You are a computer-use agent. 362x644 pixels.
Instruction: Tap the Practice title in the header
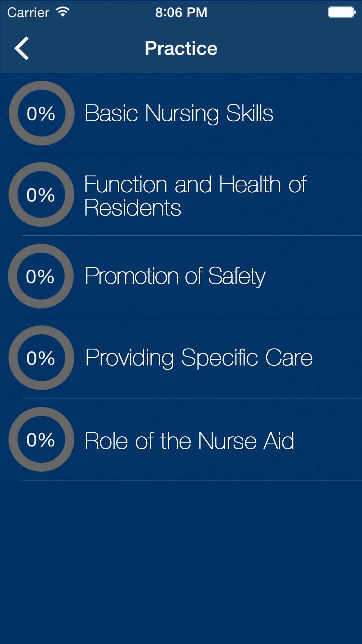point(181,48)
